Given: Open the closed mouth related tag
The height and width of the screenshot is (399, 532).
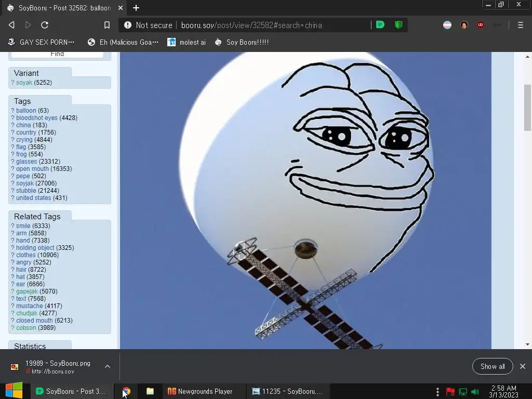Looking at the screenshot, I should tap(34, 320).
